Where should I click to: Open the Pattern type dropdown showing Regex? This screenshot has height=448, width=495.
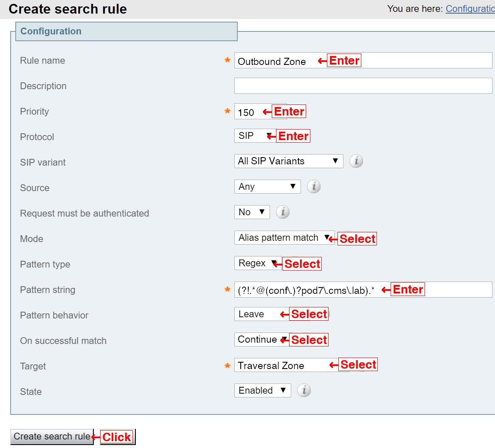(x=258, y=263)
